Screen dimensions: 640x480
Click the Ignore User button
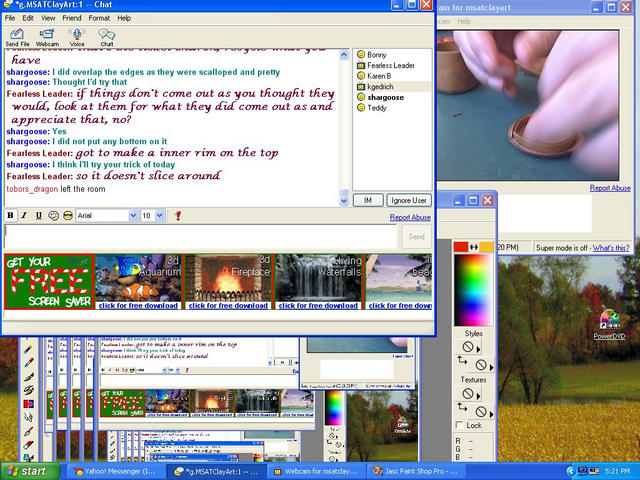[409, 200]
